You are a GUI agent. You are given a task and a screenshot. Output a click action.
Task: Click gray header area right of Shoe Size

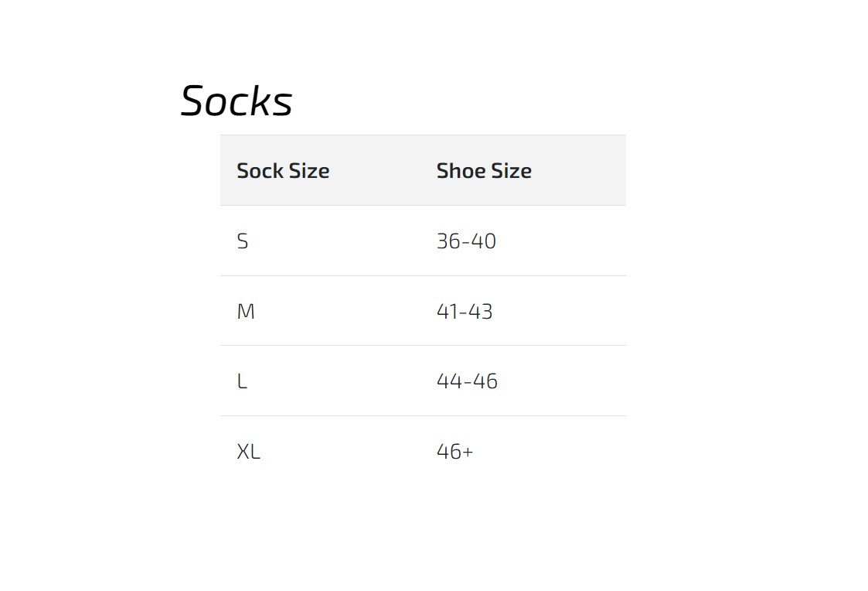click(580, 171)
